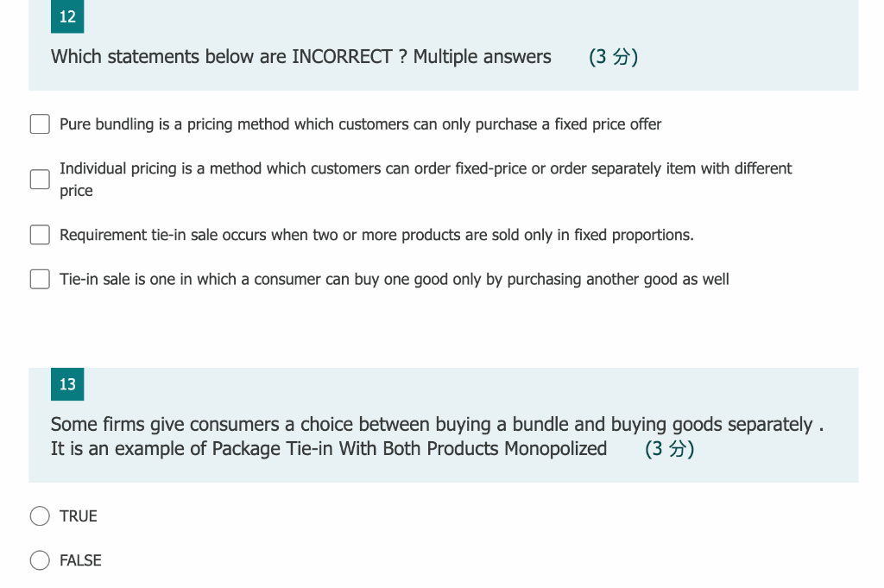Click the 'Tie-in sale' statement text
The height and width of the screenshot is (588, 884).
(x=395, y=279)
